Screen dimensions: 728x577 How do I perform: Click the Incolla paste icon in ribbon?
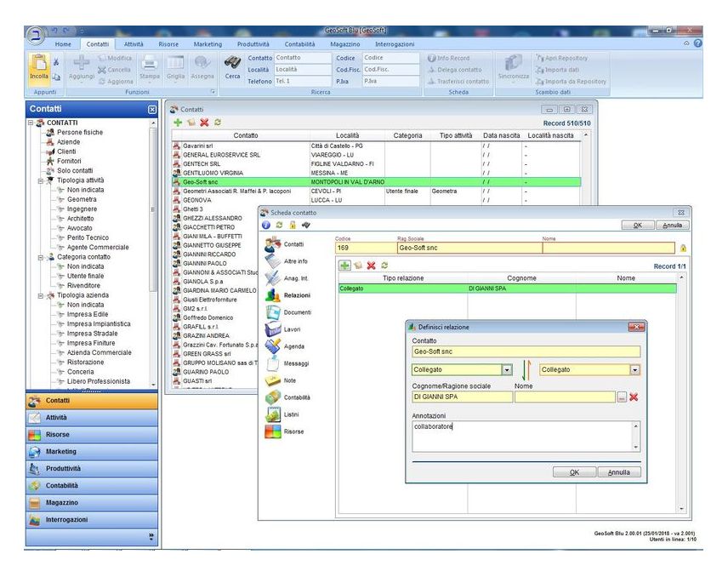(x=39, y=64)
